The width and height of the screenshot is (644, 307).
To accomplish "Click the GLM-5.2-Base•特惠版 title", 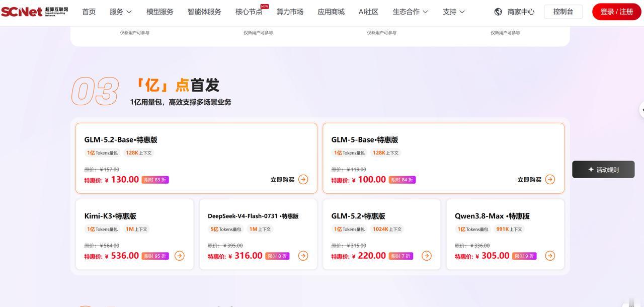I will coord(121,140).
